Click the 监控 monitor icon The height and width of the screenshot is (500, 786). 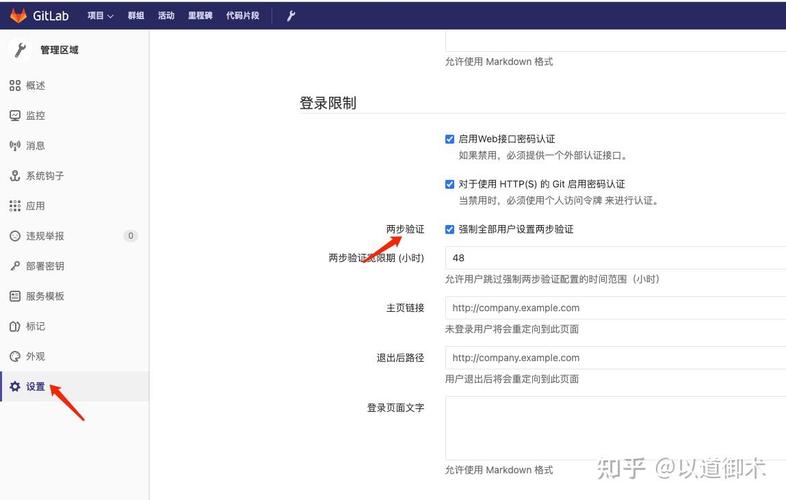[15, 115]
